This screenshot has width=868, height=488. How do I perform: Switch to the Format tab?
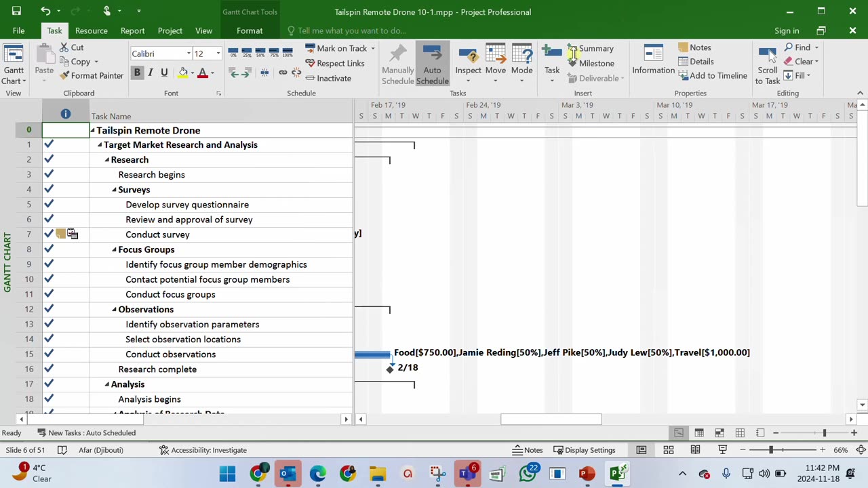pos(250,30)
